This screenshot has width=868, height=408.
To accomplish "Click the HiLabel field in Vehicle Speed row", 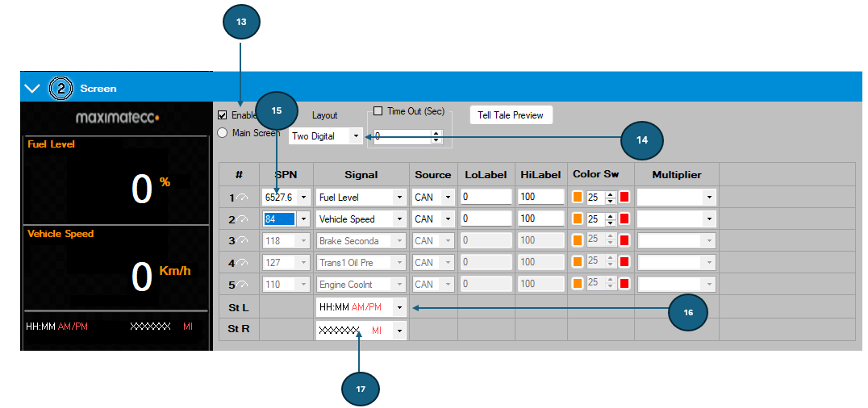I will pos(540,219).
